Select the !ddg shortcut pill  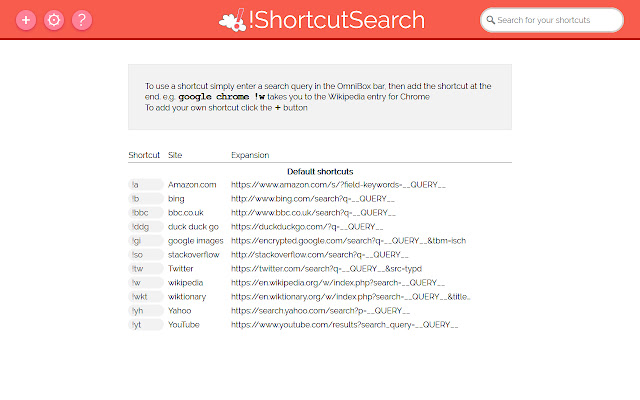(x=146, y=227)
